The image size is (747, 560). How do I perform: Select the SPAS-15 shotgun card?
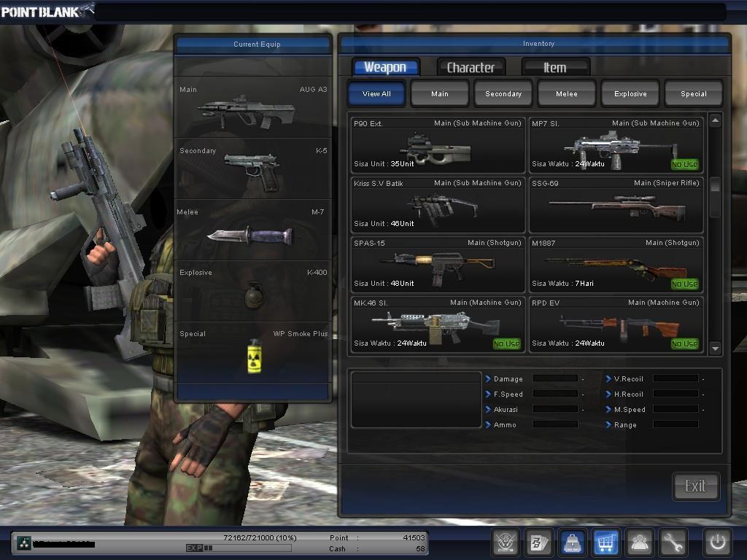438,264
